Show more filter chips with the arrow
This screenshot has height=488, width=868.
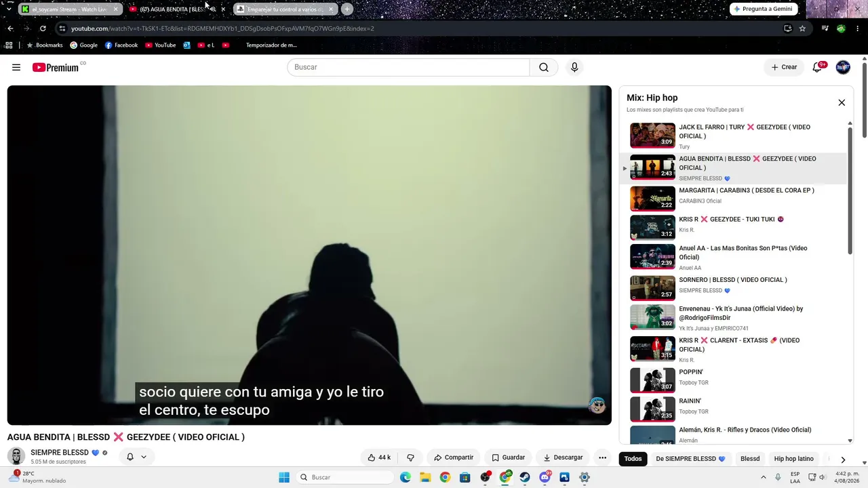pos(843,459)
